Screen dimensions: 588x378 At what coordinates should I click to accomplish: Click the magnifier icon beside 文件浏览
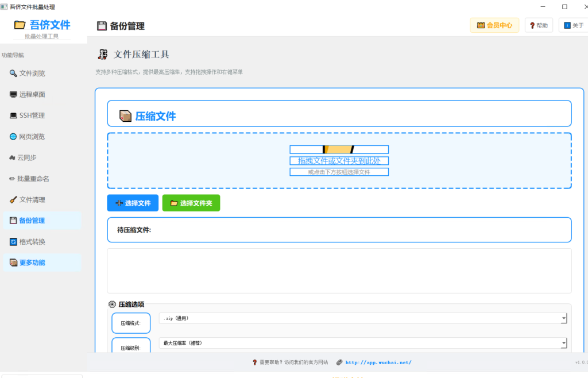13,73
